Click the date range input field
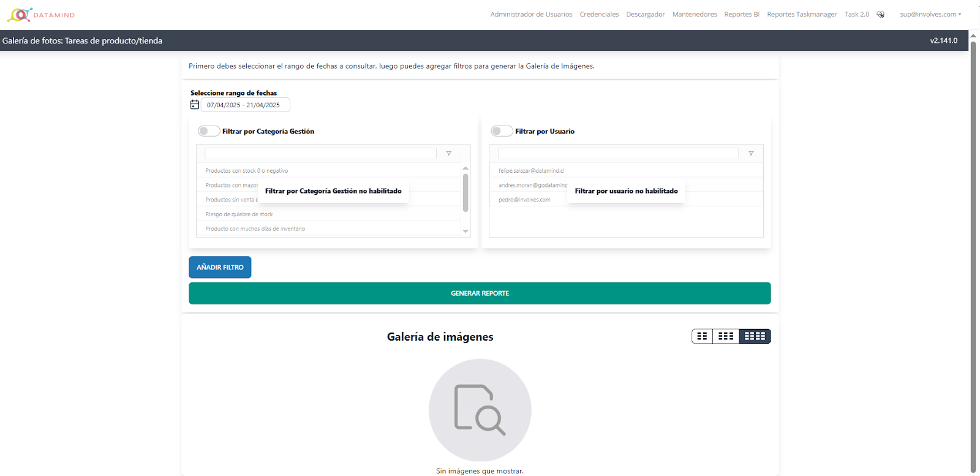 coord(246,105)
